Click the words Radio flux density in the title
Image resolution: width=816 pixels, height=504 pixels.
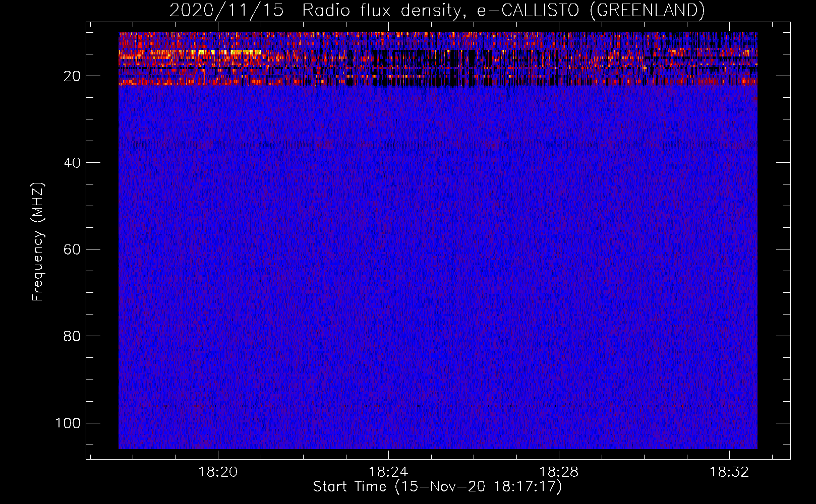pos(382,10)
